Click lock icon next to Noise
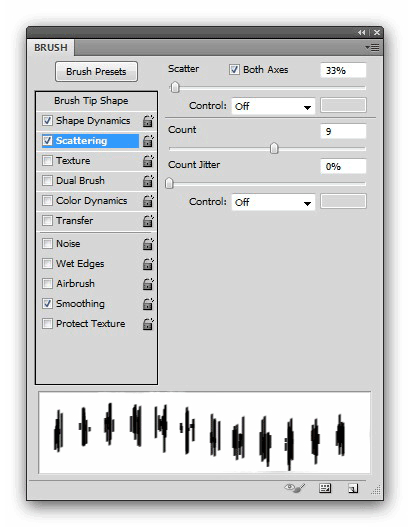Viewport: 410px width, 527px height. (x=148, y=244)
